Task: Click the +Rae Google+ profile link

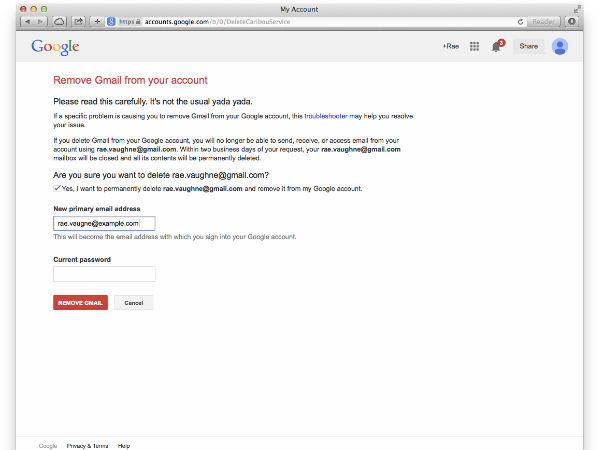Action: pyautogui.click(x=451, y=46)
